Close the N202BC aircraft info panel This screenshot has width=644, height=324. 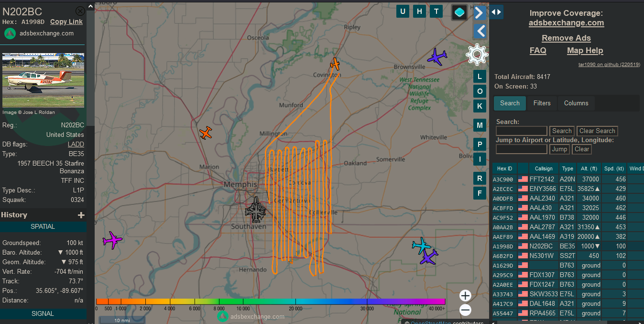[80, 11]
